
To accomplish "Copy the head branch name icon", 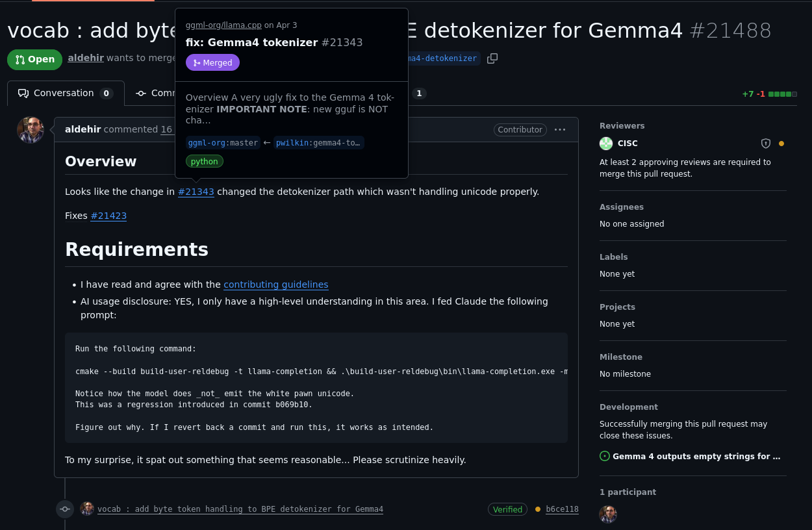I will 492,58.
